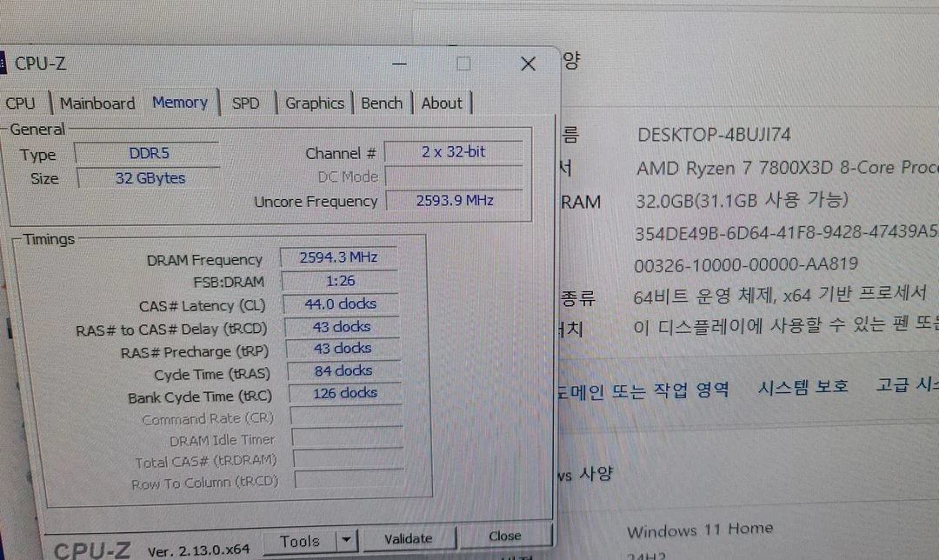The image size is (939, 560).
Task: Click the empty DC Mode field
Action: tap(455, 177)
